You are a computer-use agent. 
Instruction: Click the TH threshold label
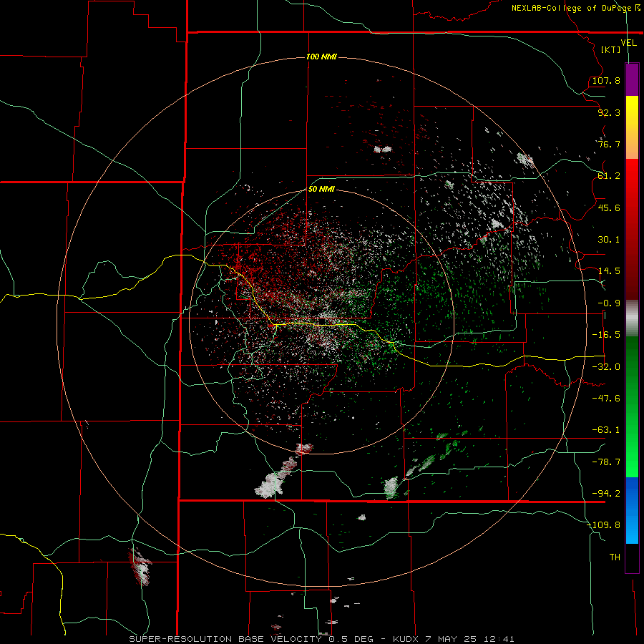615,557
